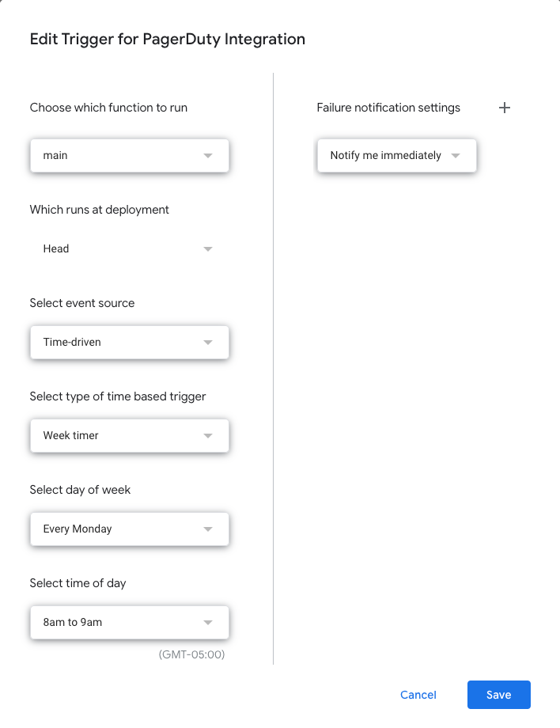Expand the chevron beside "main"
This screenshot has height=728, width=560.
[208, 155]
